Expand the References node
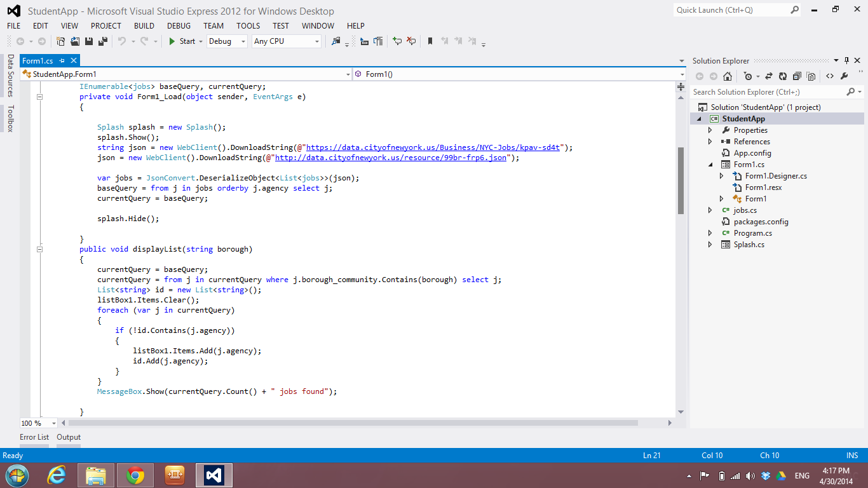This screenshot has height=488, width=868. (710, 142)
